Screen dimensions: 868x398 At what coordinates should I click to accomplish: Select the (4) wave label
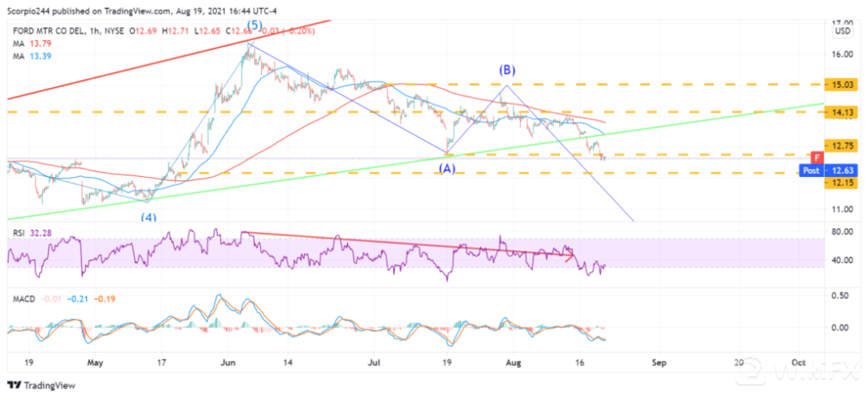coord(149,217)
